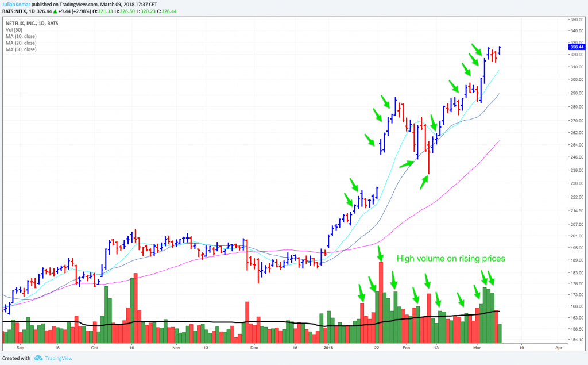Viewport: 588px width, 365px height.
Task: Click the Sep label on the time axis
Action: coord(20,348)
